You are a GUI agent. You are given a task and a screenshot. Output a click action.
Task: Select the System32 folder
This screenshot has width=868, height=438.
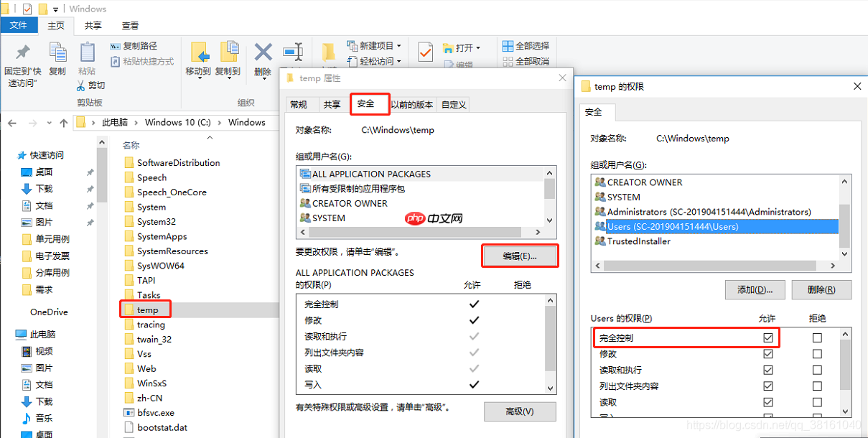point(149,222)
